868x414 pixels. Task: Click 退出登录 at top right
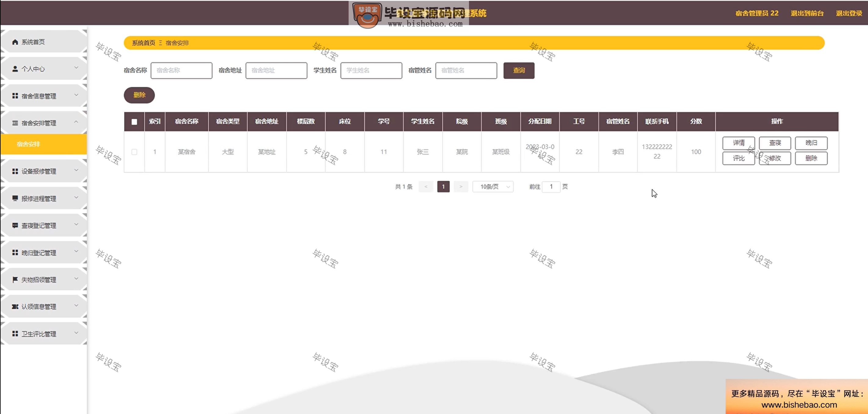pos(848,13)
